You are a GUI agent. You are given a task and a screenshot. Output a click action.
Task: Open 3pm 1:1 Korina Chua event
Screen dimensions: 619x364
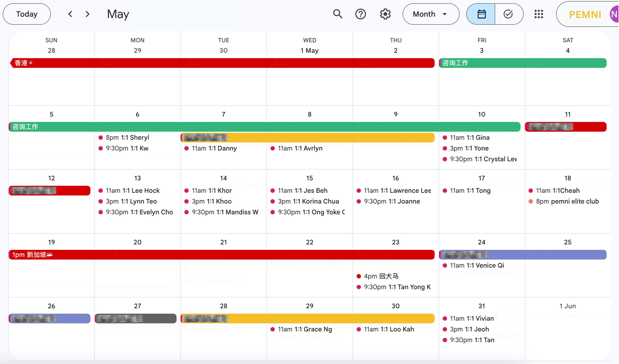(x=305, y=201)
